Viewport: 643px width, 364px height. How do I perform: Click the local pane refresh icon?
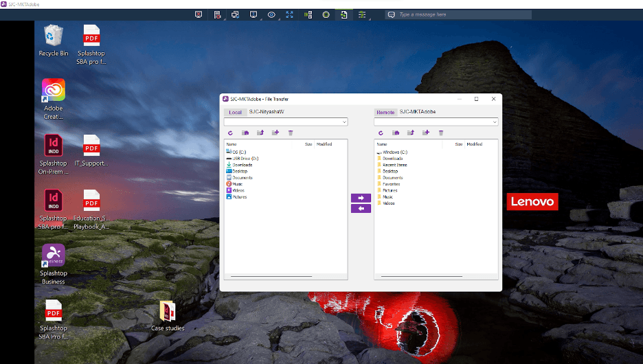230,133
